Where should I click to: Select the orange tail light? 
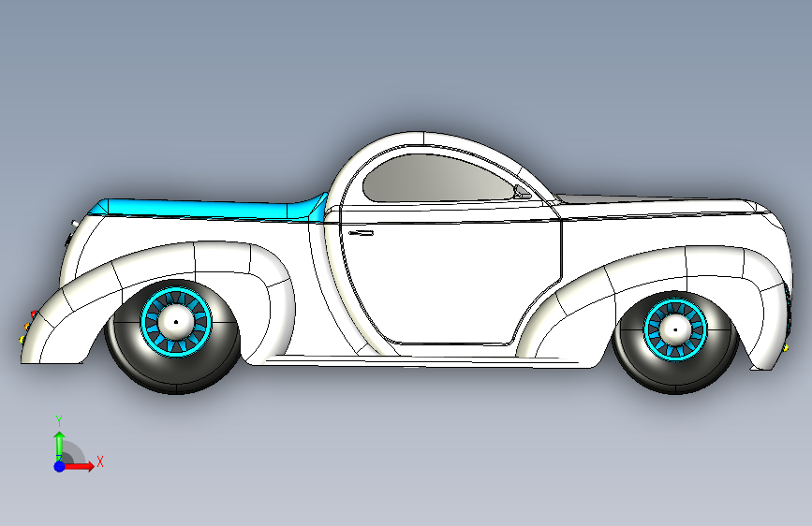click(x=27, y=327)
